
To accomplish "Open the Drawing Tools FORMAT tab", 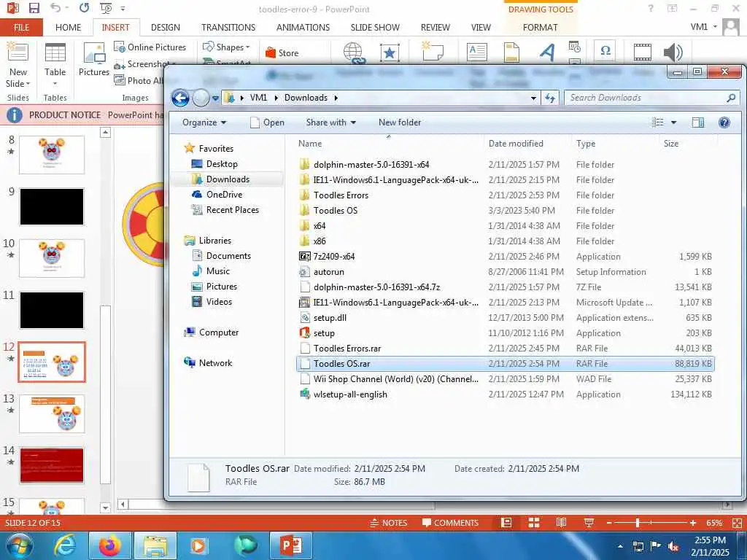I will coord(541,28).
